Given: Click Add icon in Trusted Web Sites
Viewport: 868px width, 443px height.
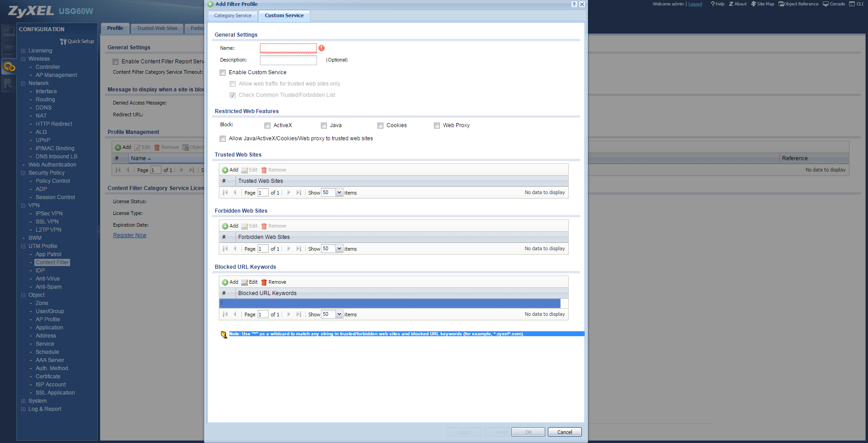Looking at the screenshot, I should point(225,170).
